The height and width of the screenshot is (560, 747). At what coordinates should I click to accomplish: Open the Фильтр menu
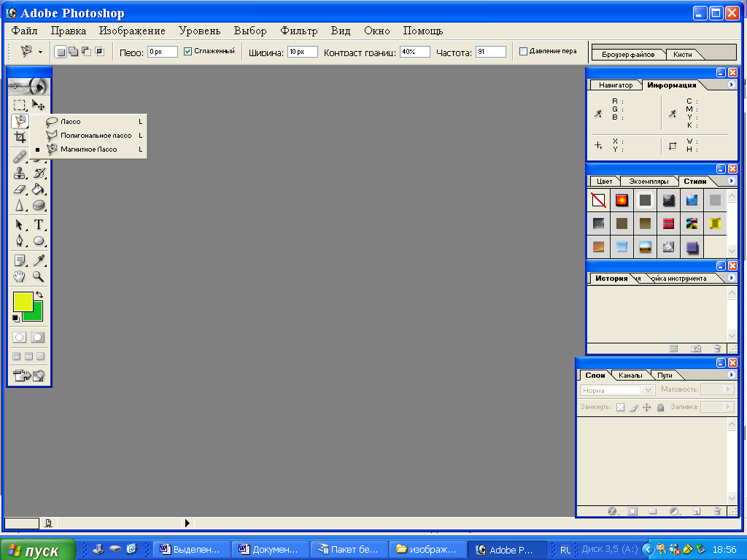[x=298, y=31]
